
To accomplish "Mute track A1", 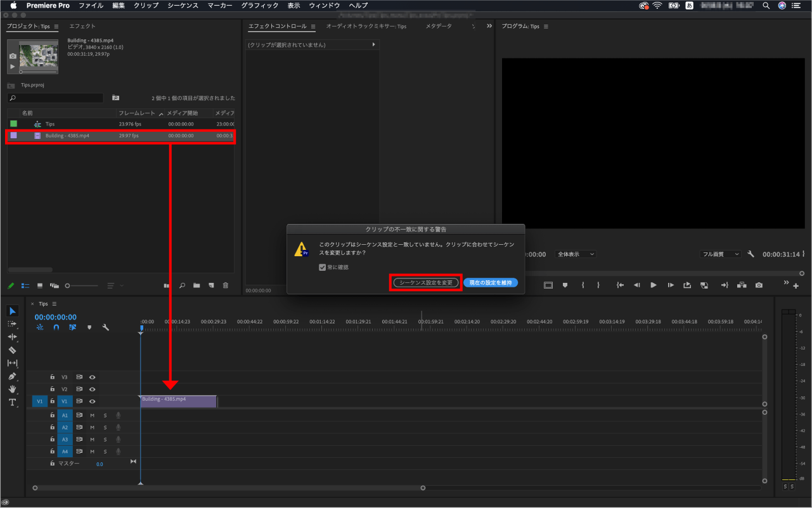I will [x=93, y=415].
